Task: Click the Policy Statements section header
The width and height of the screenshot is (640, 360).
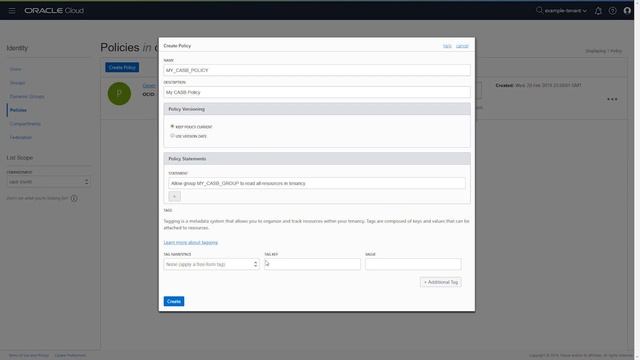Action: tap(317, 158)
